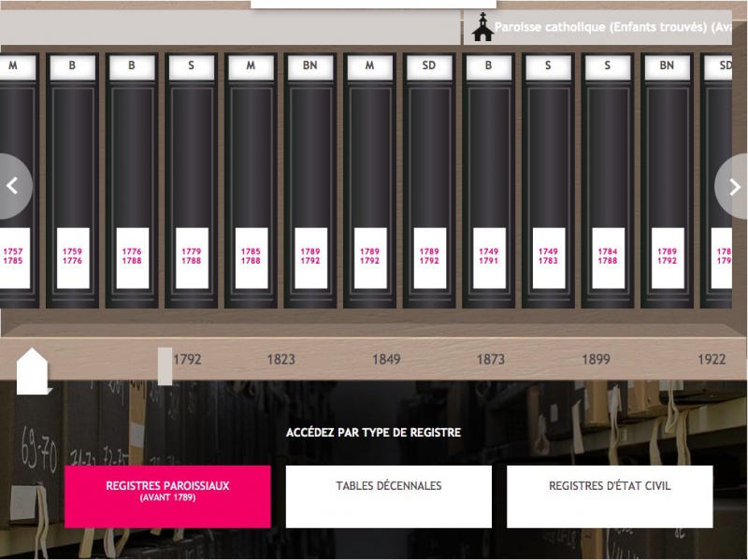Viewport: 748px width, 560px height.
Task: Click the timeline slider handle near 1792
Action: pos(165,366)
